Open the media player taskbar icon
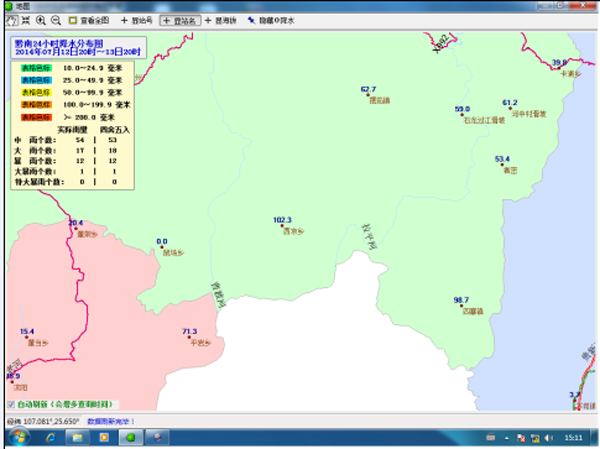This screenshot has width=600, height=449. pos(104,438)
